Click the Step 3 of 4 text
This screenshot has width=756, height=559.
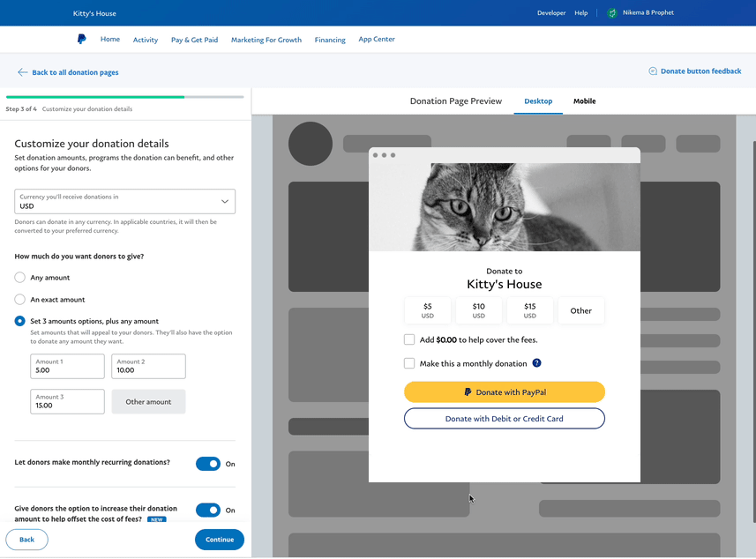pos(21,109)
